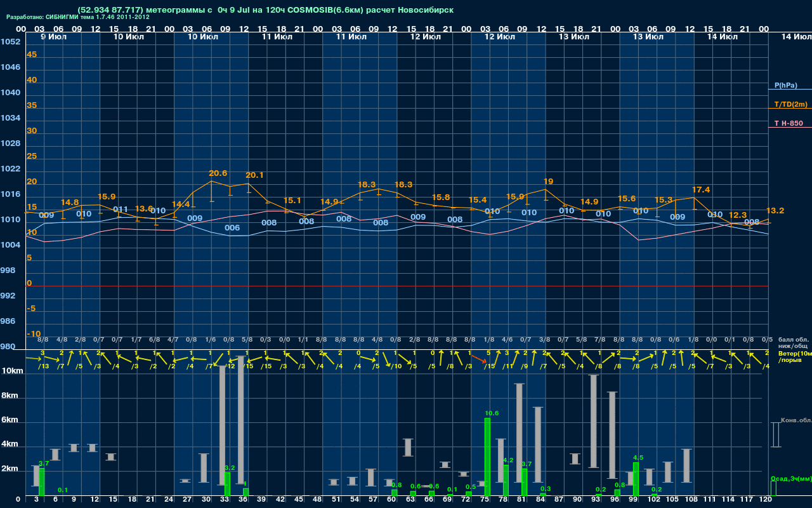The width and height of the screenshot is (812, 508).
Task: Click the 19 temperature label
Action: tap(548, 181)
